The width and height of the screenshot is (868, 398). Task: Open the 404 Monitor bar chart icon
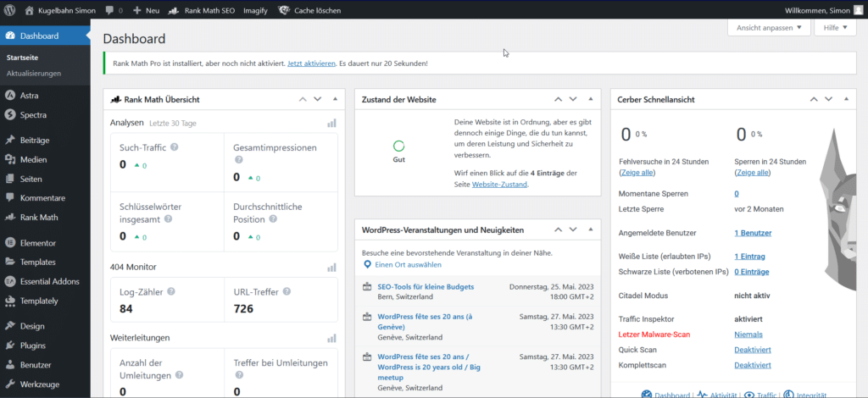(x=331, y=267)
